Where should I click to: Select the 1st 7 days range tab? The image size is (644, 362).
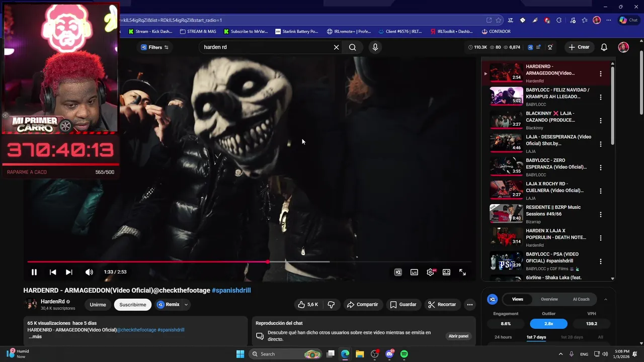click(536, 337)
